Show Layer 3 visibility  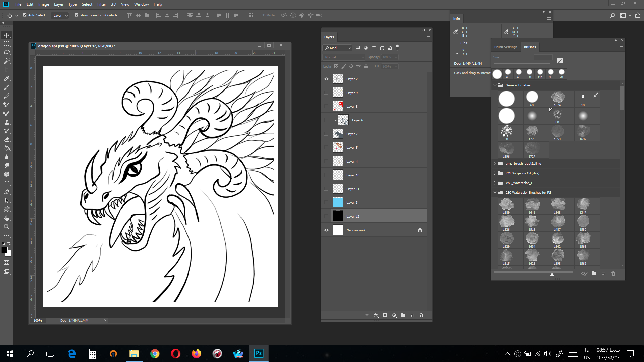pos(326,203)
